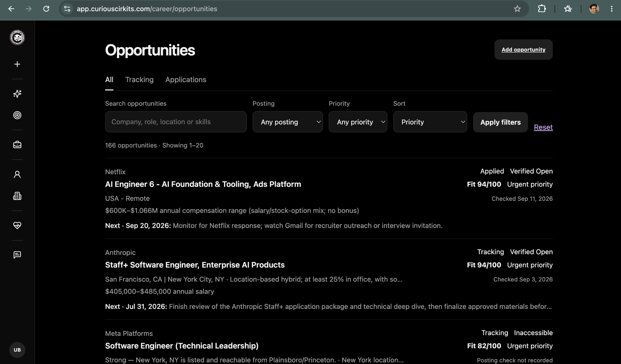Click the Reset link
The height and width of the screenshot is (364, 621).
[543, 127]
